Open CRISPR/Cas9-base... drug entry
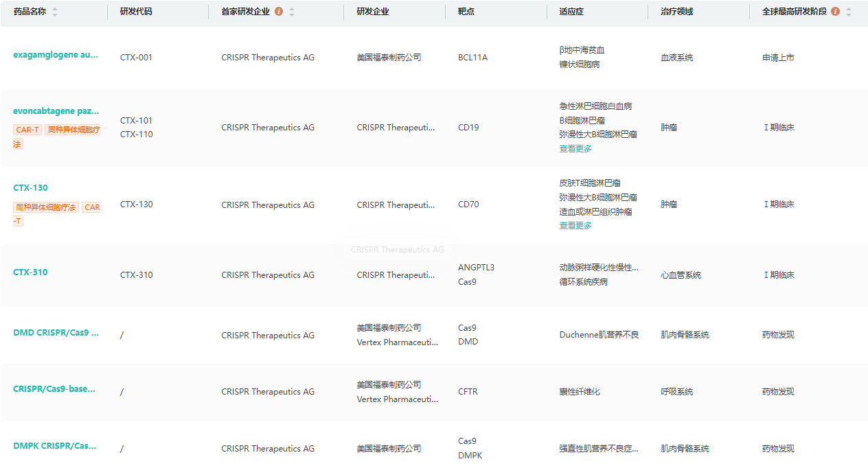Viewport: 868px width, 468px height. (x=54, y=389)
